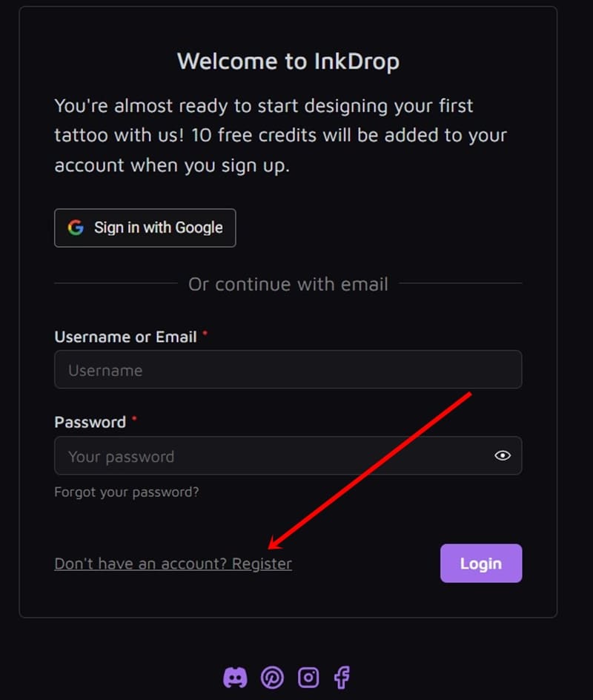
Task: Open the Discord social link
Action: tap(235, 677)
